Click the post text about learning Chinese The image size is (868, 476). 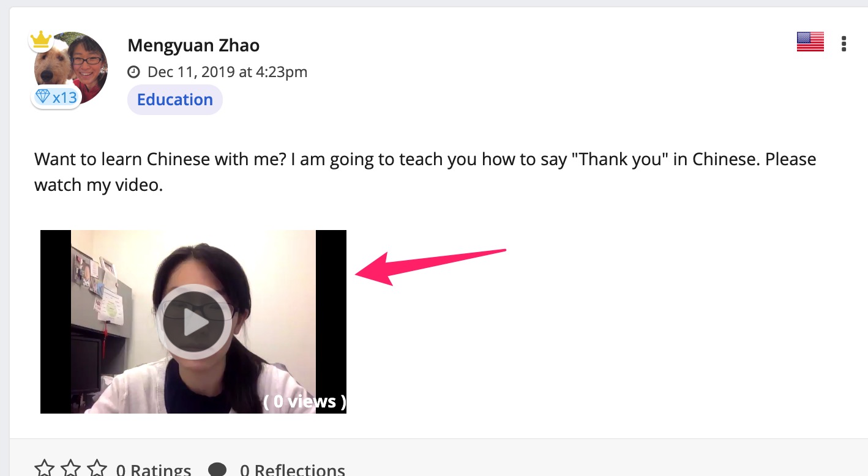coord(425,172)
